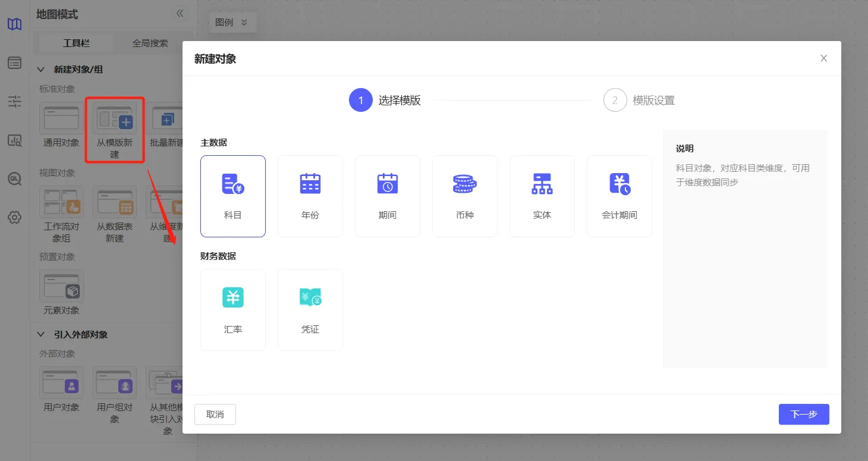The width and height of the screenshot is (868, 461).
Task: Choose the 年份 calendar template
Action: 310,184
